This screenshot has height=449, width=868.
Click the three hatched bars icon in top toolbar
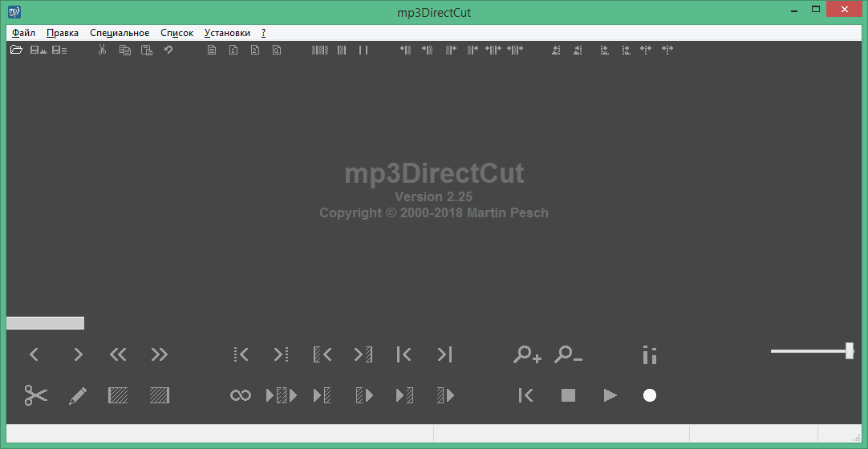click(320, 50)
